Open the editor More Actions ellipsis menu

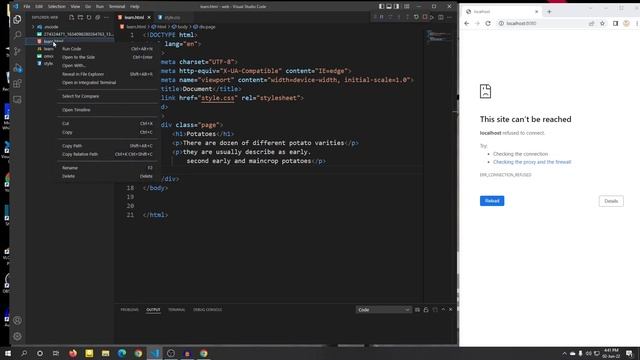tap(449, 17)
